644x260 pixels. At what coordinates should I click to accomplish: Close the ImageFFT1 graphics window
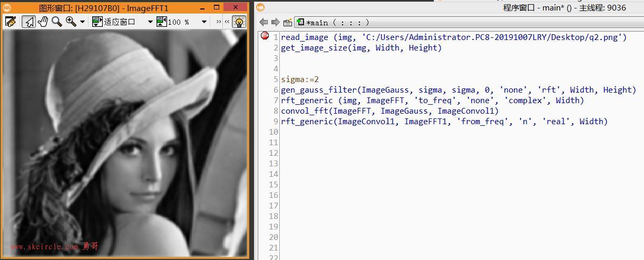[236, 7]
